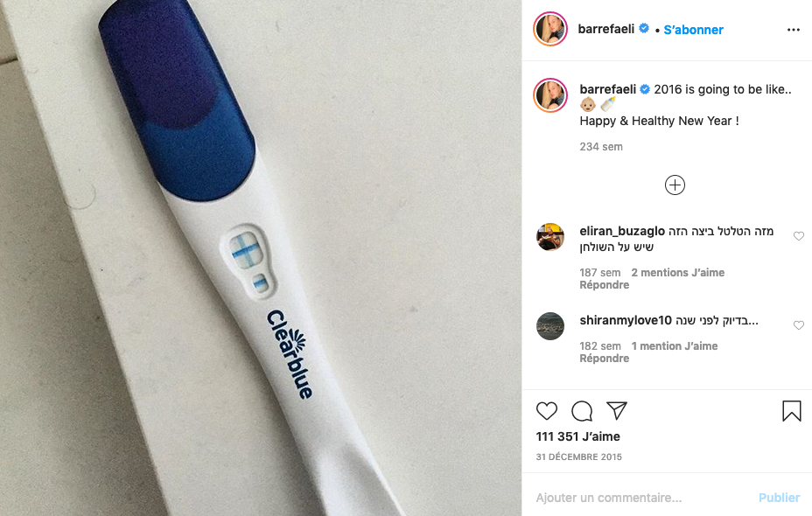Focus the Ajouter un commentaire field
This screenshot has width=812, height=516.
pos(642,498)
